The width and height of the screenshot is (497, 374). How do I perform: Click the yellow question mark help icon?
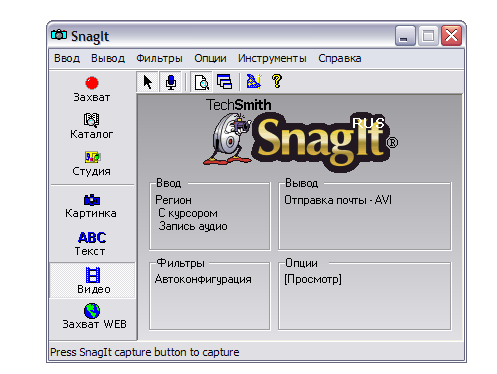pos(277,81)
